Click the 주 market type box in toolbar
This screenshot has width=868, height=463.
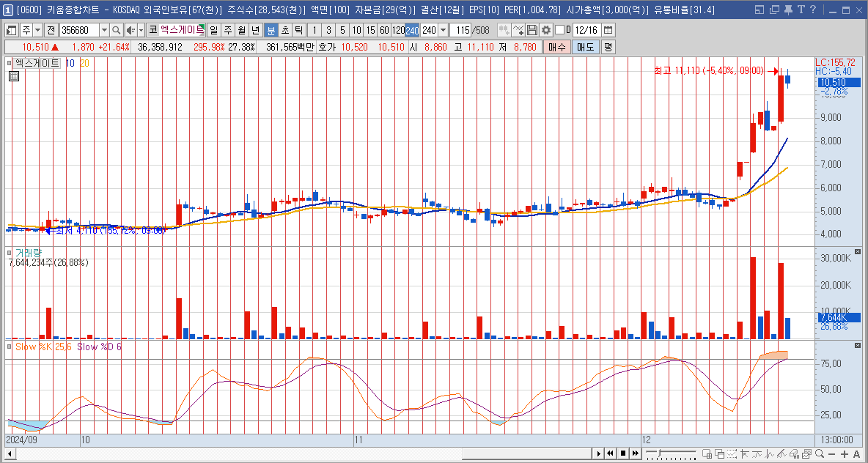pos(26,30)
